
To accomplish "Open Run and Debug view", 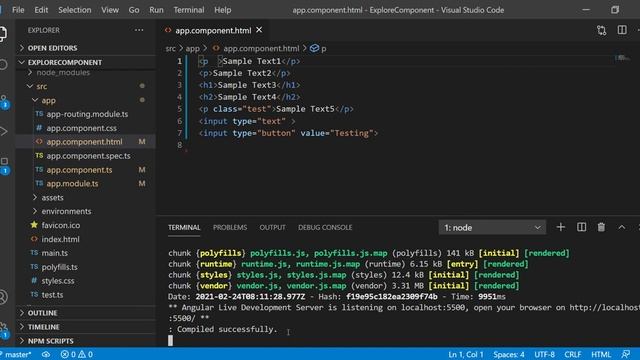I will click(3, 131).
